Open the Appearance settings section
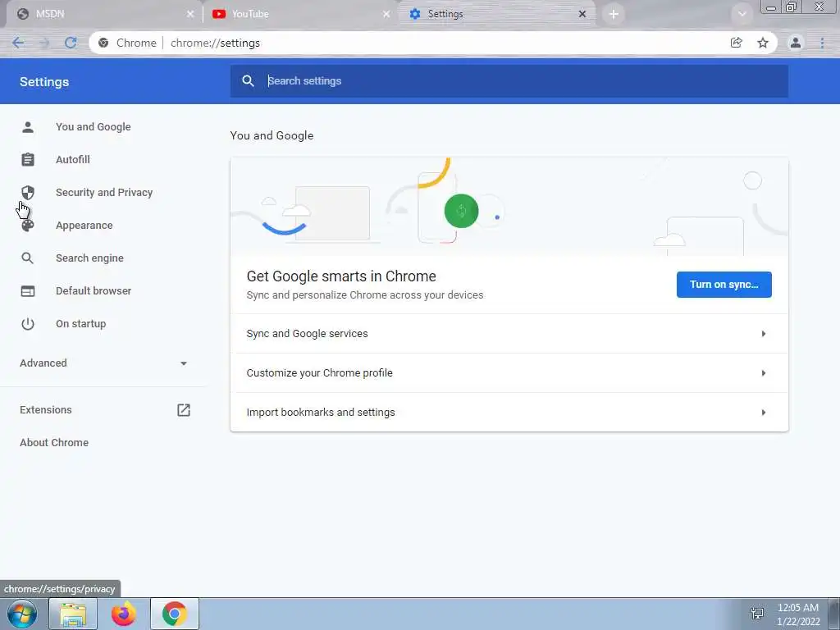This screenshot has height=630, width=840. tap(84, 226)
